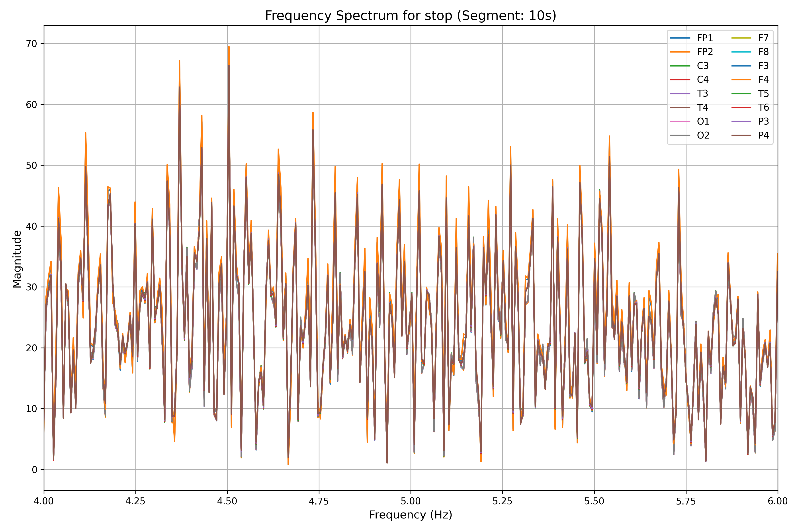
Task: Select the gray O2 legend line marker
Action: coord(680,135)
